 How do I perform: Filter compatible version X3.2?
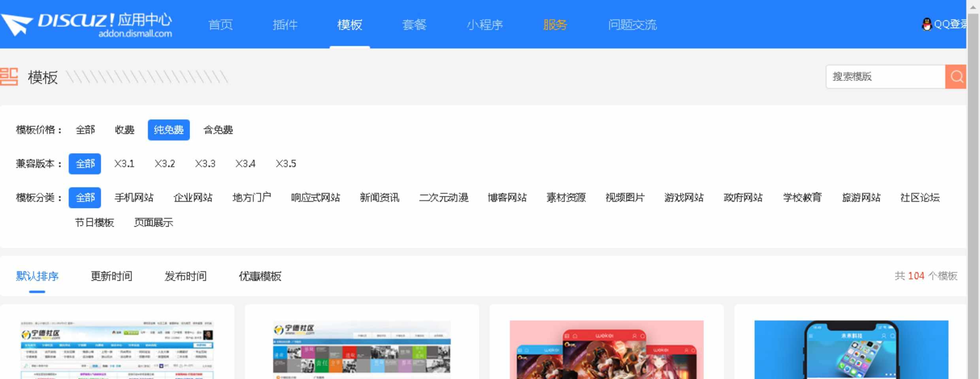(164, 164)
